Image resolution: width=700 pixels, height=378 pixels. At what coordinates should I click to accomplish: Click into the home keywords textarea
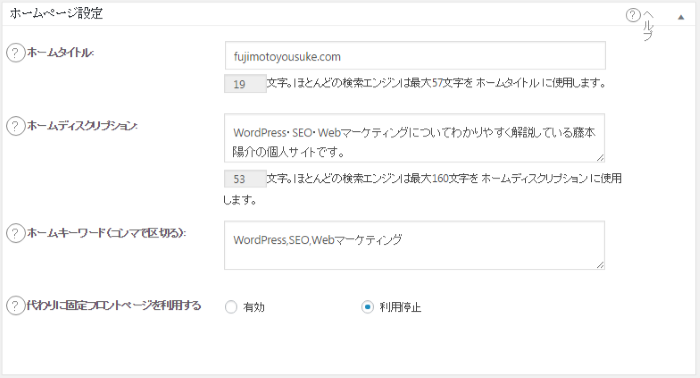[414, 245]
